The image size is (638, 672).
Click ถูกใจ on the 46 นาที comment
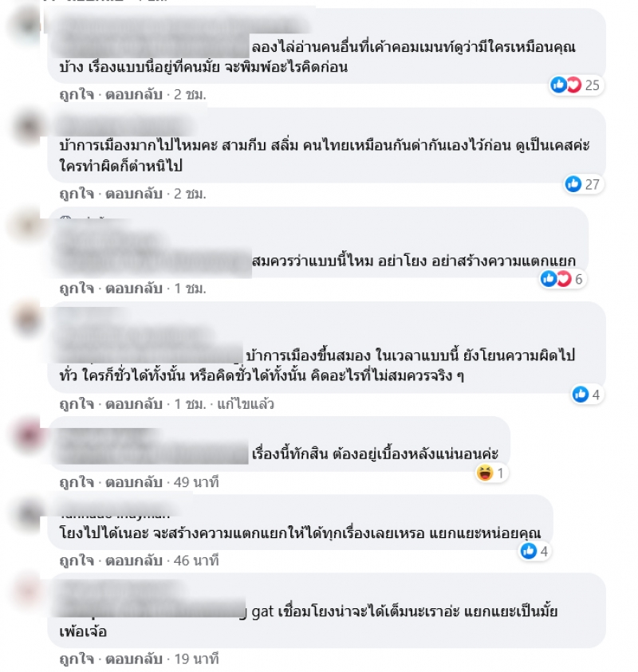coord(77,560)
